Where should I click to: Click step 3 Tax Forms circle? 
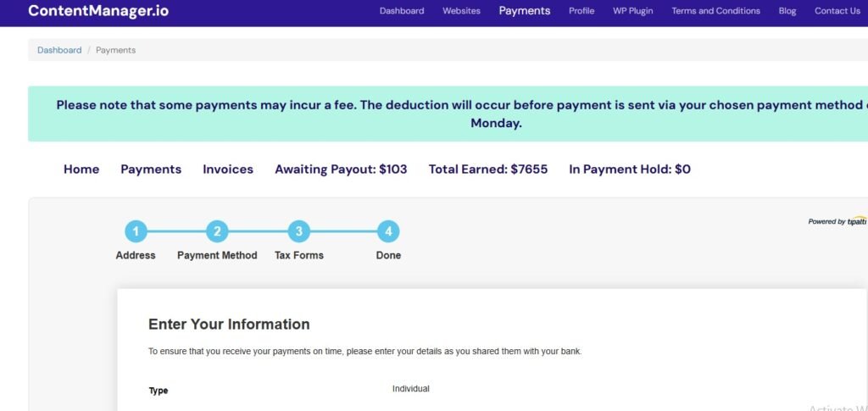tap(298, 231)
